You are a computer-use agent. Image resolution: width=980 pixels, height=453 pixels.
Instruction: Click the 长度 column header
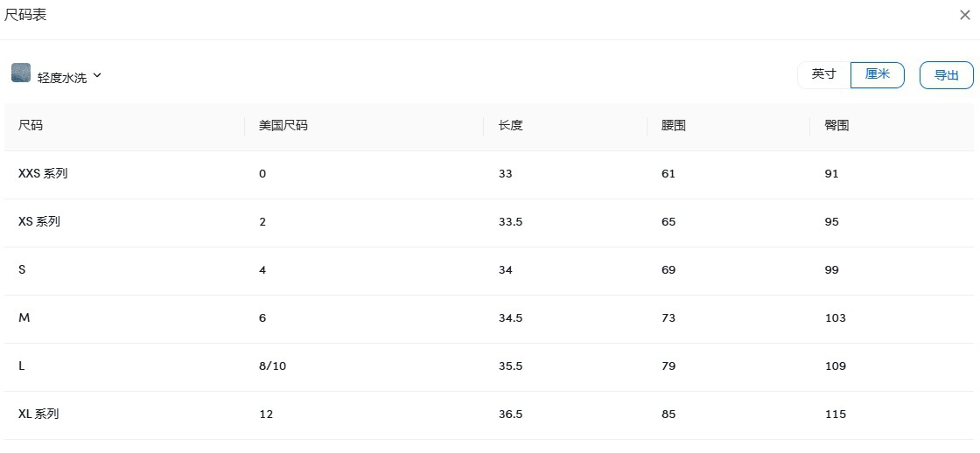tap(510, 125)
